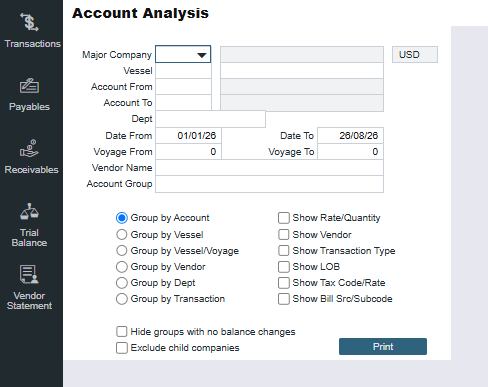488x387 pixels.
Task: Select Group by Account radio button
Action: (x=122, y=218)
